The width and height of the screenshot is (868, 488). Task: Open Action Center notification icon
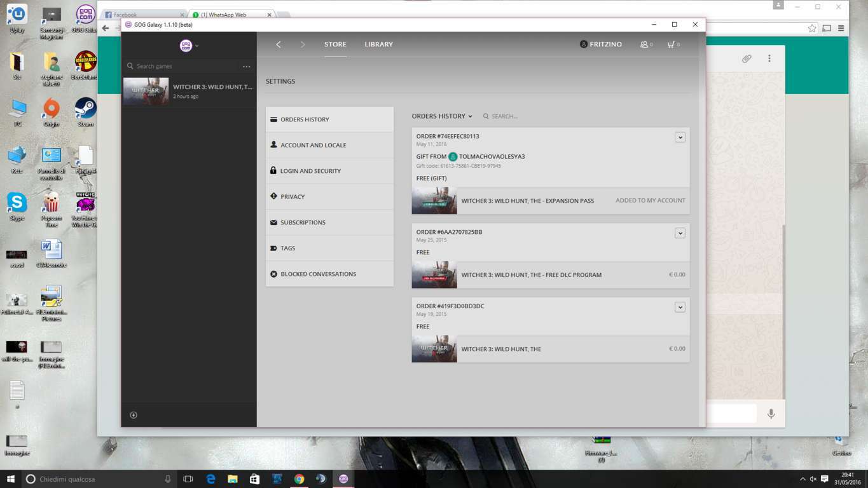point(825,479)
